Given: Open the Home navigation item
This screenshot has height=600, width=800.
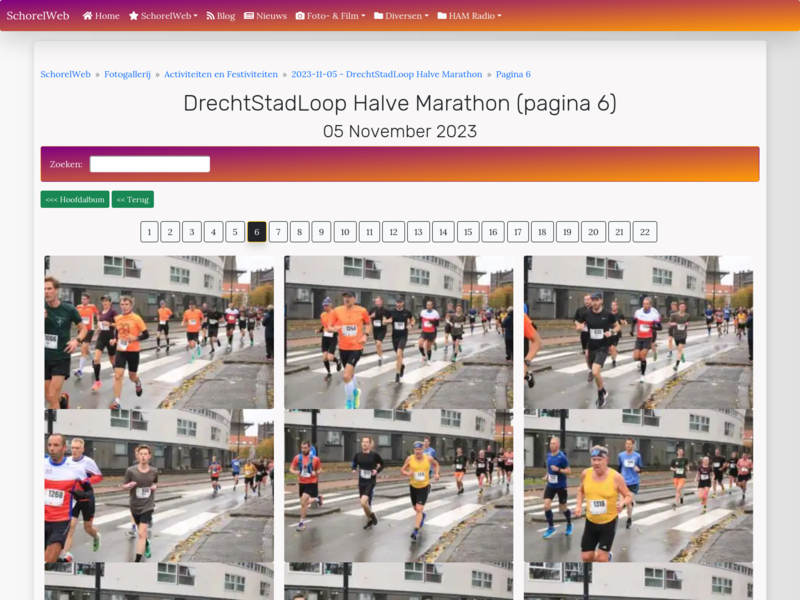Looking at the screenshot, I should click(x=101, y=16).
